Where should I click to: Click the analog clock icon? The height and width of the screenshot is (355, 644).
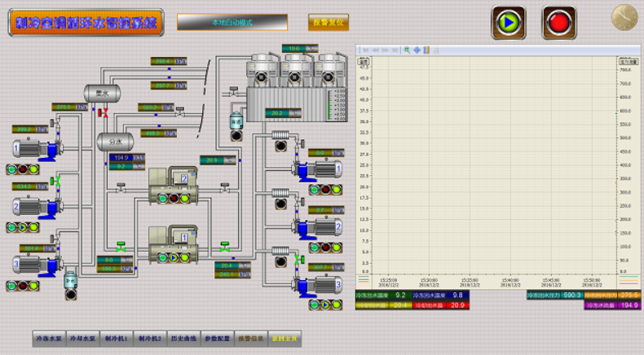click(x=624, y=18)
